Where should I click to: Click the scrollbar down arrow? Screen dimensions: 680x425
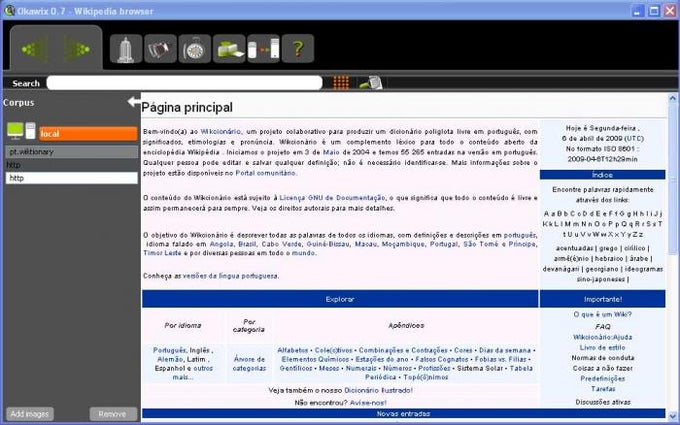click(x=673, y=415)
